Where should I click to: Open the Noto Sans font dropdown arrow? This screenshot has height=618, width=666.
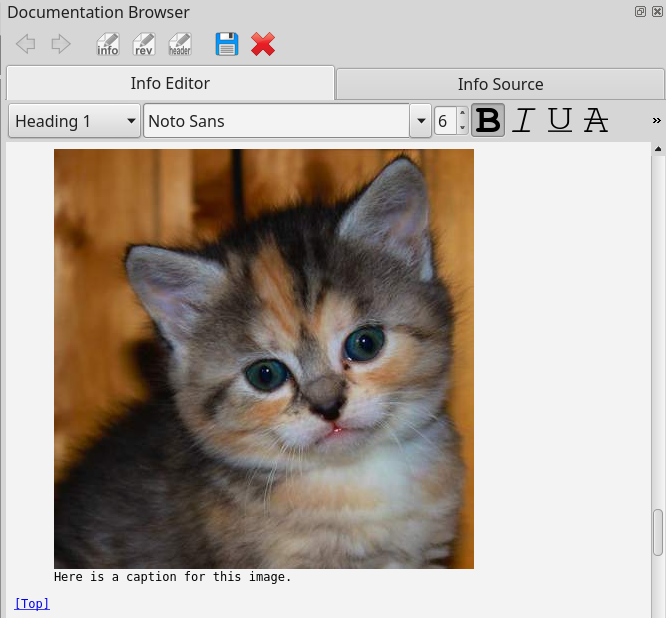(421, 121)
